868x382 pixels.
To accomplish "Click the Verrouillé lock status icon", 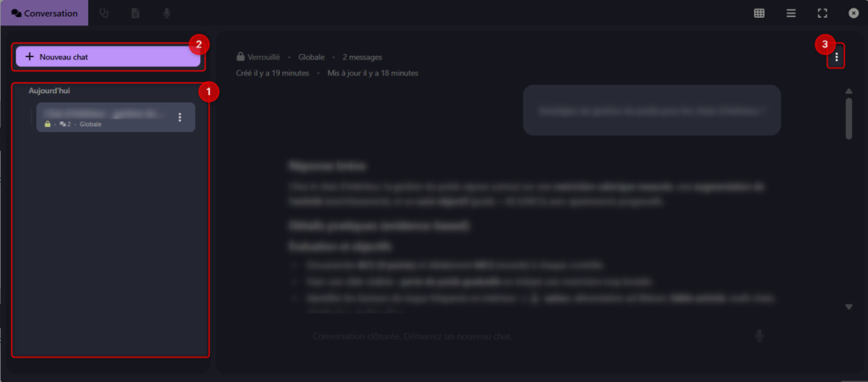I will pyautogui.click(x=240, y=57).
